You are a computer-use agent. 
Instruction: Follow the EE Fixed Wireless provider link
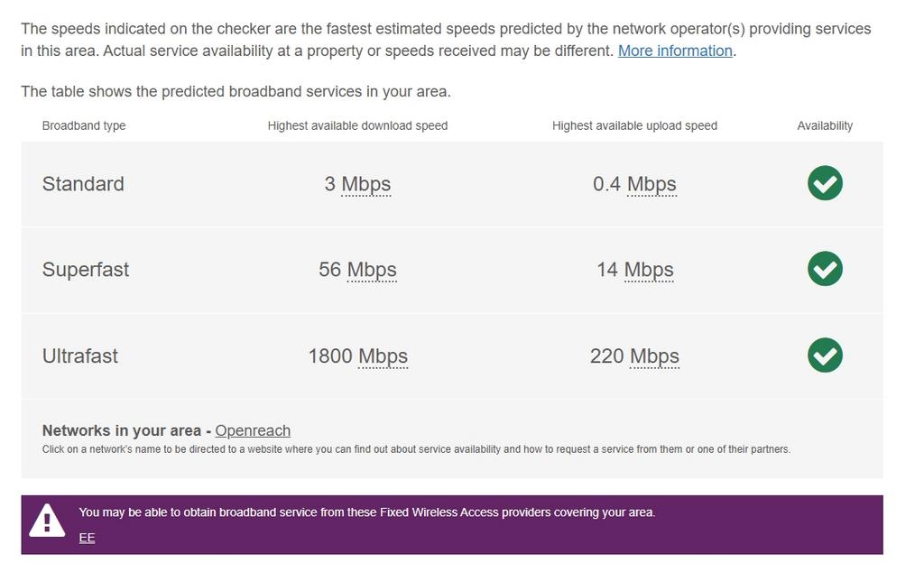click(x=87, y=538)
